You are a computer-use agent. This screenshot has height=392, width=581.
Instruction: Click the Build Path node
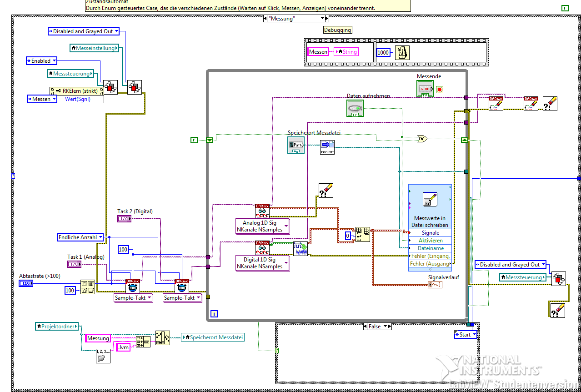(x=162, y=338)
